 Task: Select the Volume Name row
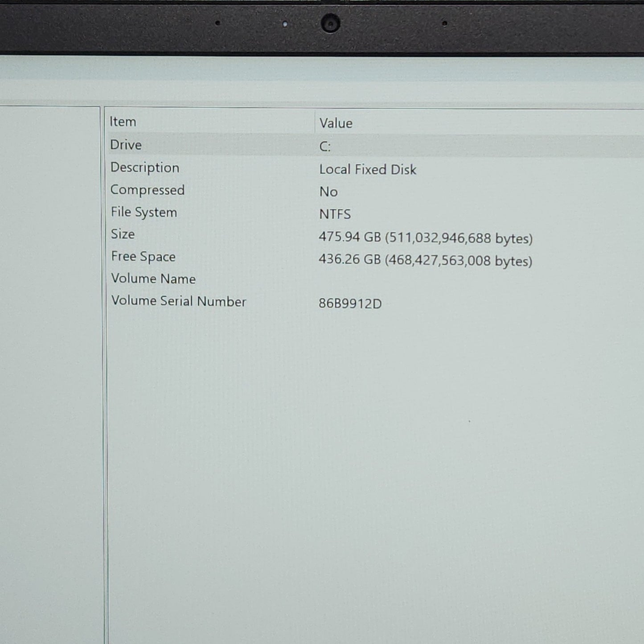[x=153, y=279]
